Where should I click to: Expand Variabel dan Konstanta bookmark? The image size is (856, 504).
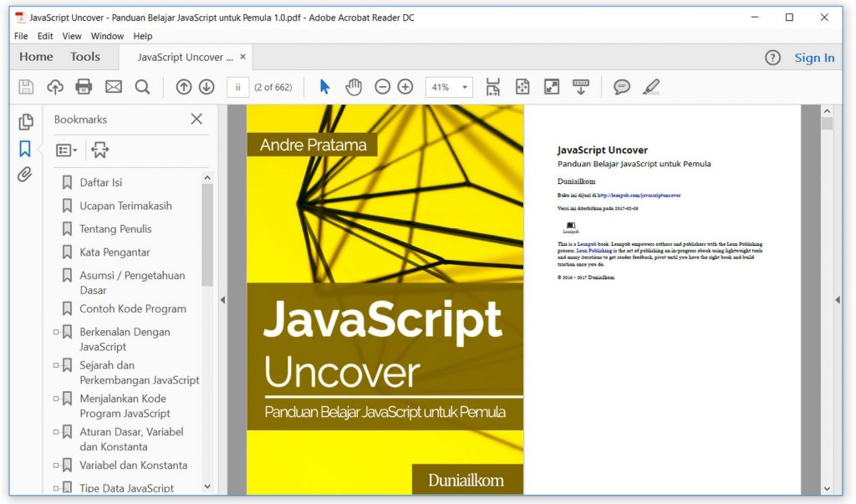click(x=56, y=466)
